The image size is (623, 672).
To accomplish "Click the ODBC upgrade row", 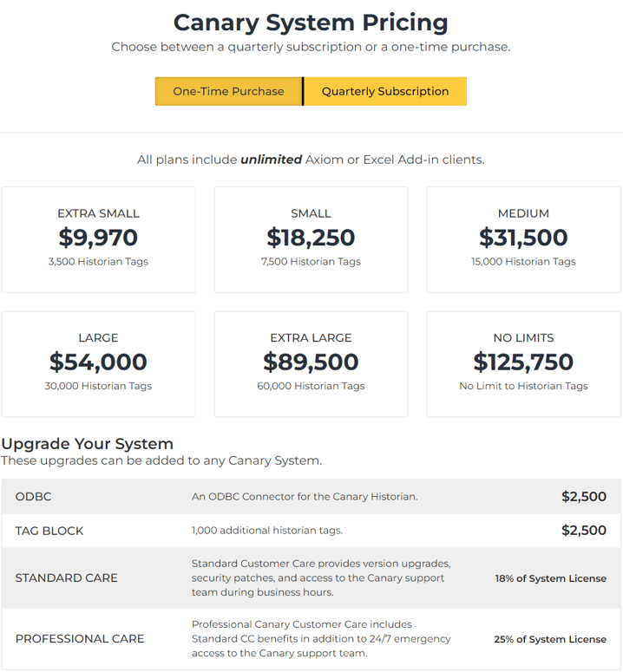I will tap(311, 496).
